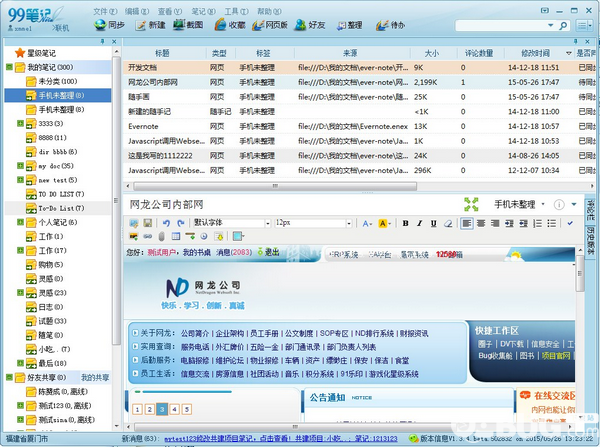This screenshot has width=600, height=447.
Task: Open the 文件 menu
Action: click(105, 11)
